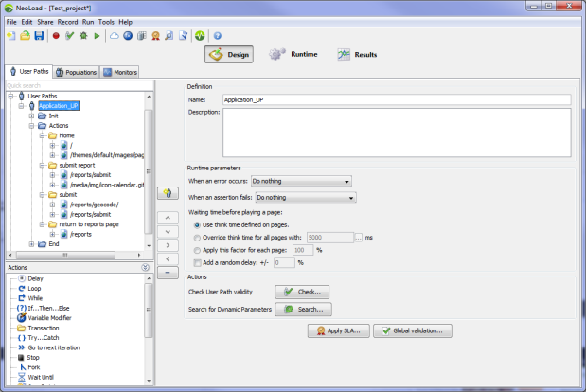Choose 'Override think time for all pages' option
586x392 pixels.
(194, 238)
